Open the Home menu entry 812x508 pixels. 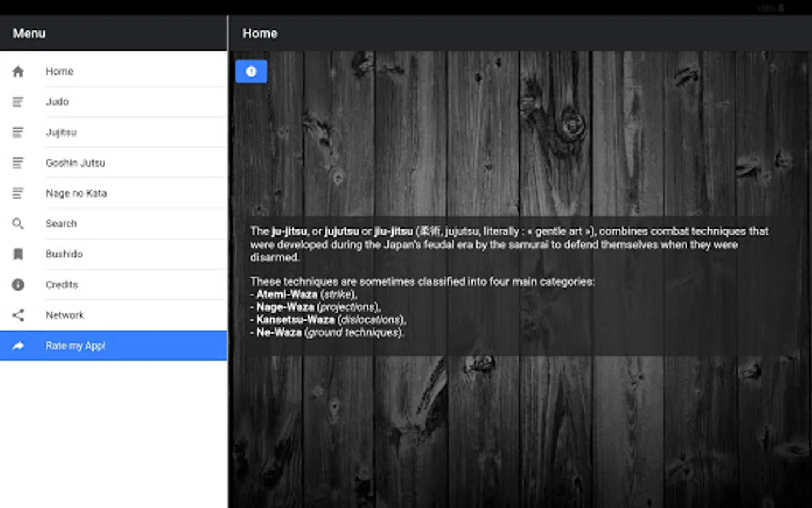click(x=113, y=71)
